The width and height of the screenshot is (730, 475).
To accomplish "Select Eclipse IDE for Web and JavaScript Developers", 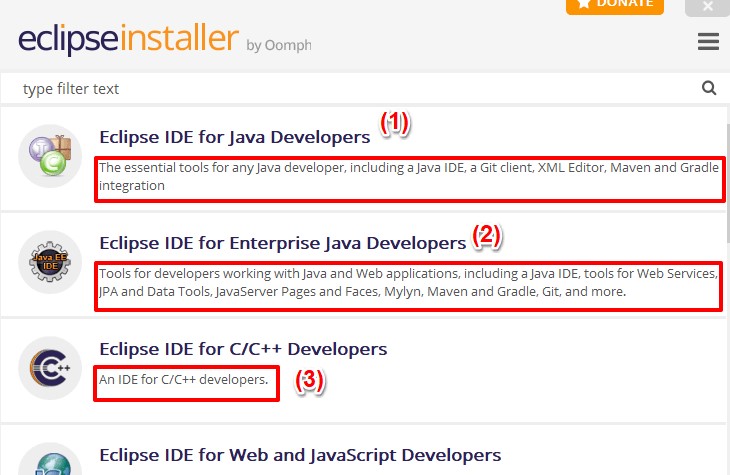I will tap(300, 455).
